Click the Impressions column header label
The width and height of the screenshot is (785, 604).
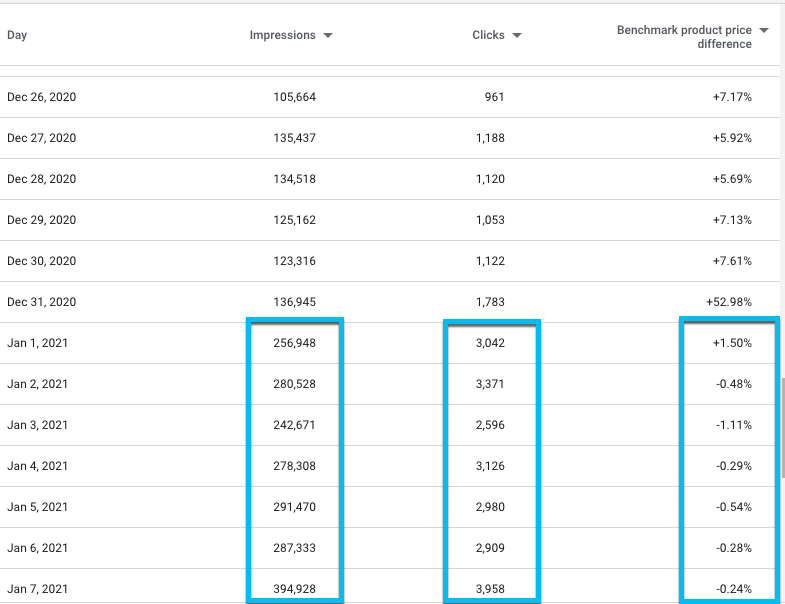tap(282, 35)
